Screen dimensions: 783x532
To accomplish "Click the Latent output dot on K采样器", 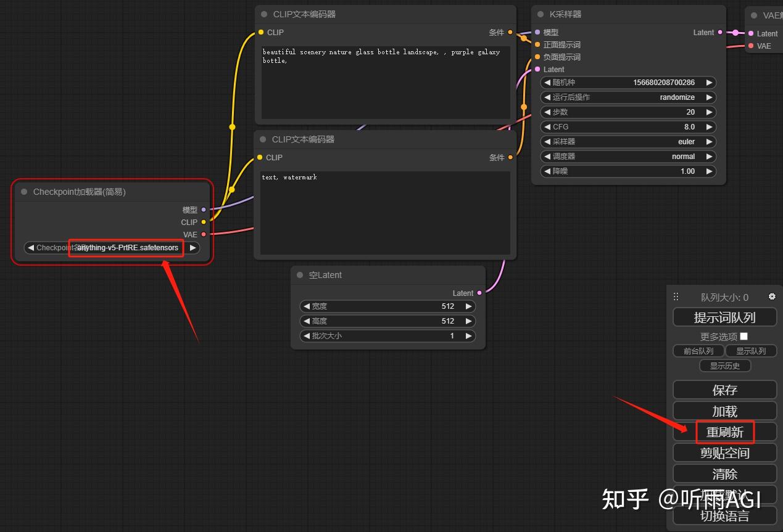I will (x=721, y=33).
